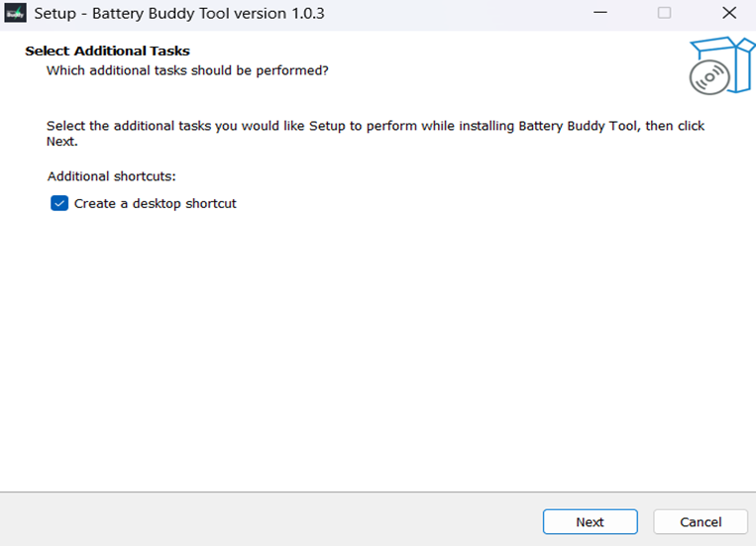Viewport: 756px width, 546px height.
Task: Click the word "Next." in the instruction text
Action: (61, 142)
